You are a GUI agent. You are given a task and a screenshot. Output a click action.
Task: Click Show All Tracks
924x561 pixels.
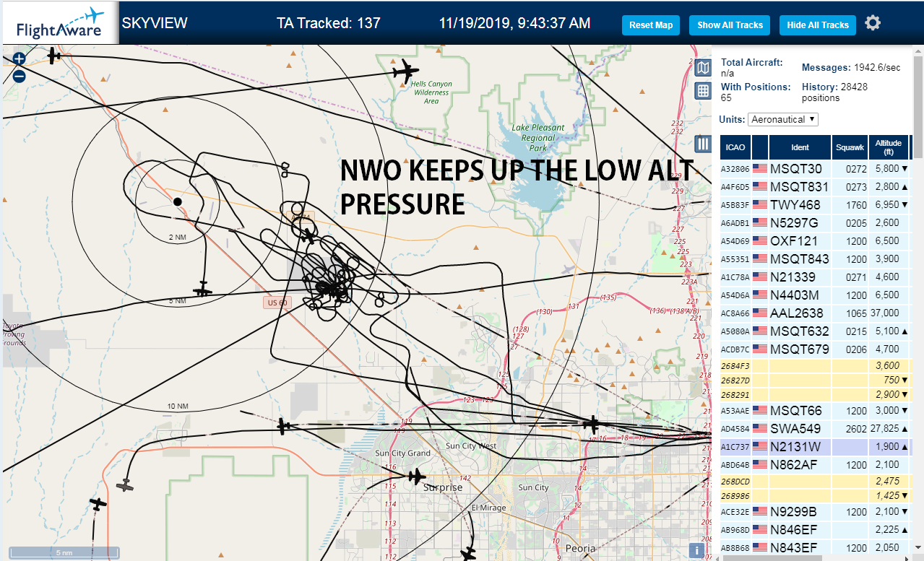pyautogui.click(x=730, y=25)
